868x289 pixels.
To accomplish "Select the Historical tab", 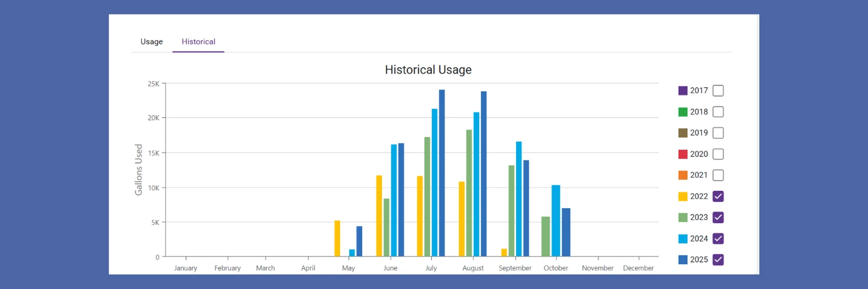I will coord(198,42).
